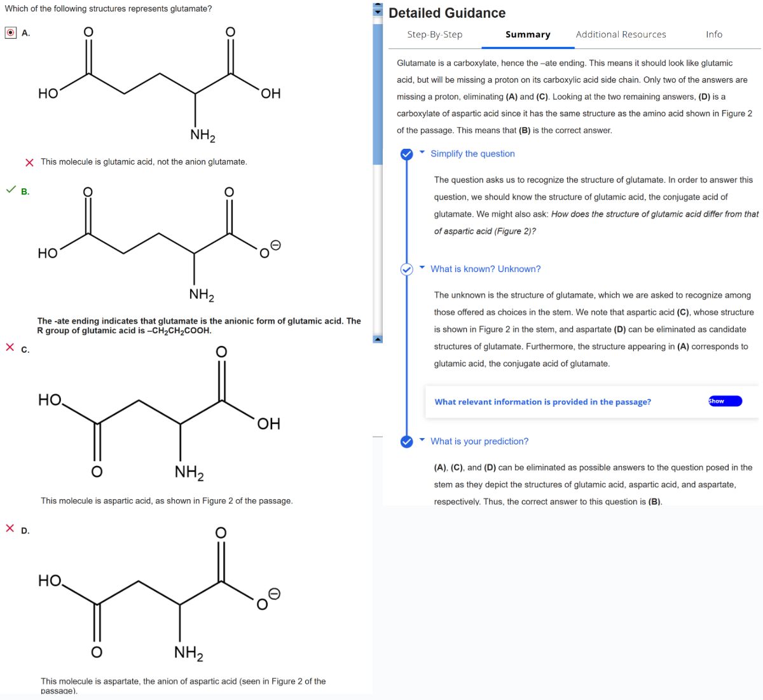Image resolution: width=763 pixels, height=700 pixels.
Task: Open the Info tab
Action: pos(713,35)
